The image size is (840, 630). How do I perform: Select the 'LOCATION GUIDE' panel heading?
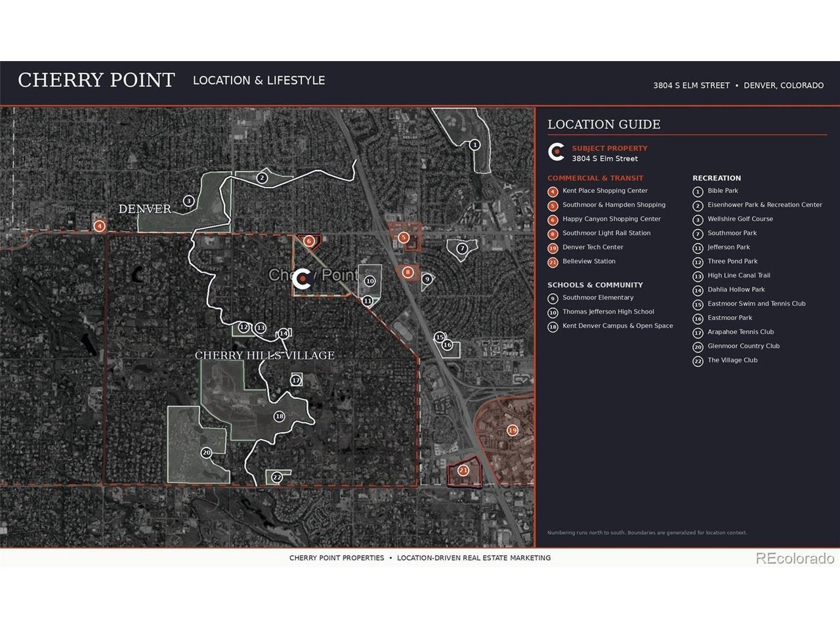tap(604, 124)
